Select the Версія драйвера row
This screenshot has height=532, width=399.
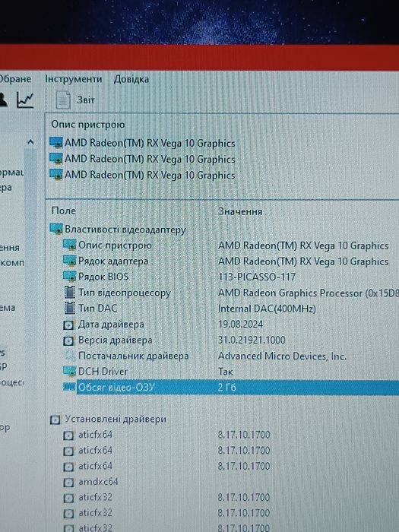[175, 340]
